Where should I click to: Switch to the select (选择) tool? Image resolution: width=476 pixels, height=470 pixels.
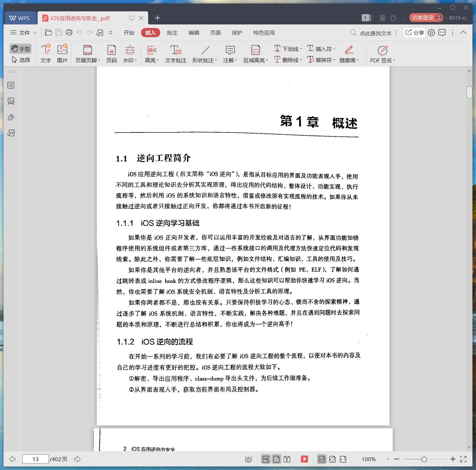point(21,60)
